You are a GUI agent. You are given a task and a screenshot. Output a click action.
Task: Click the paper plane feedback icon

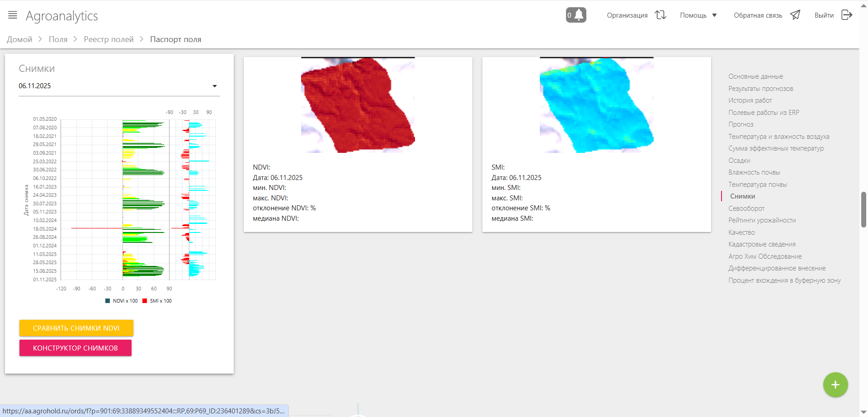click(795, 15)
